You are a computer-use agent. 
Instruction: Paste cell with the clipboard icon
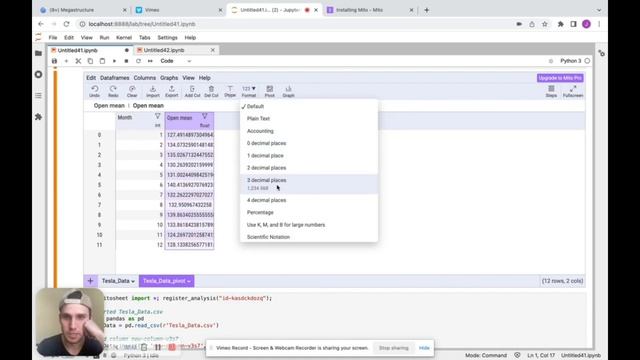[102, 61]
